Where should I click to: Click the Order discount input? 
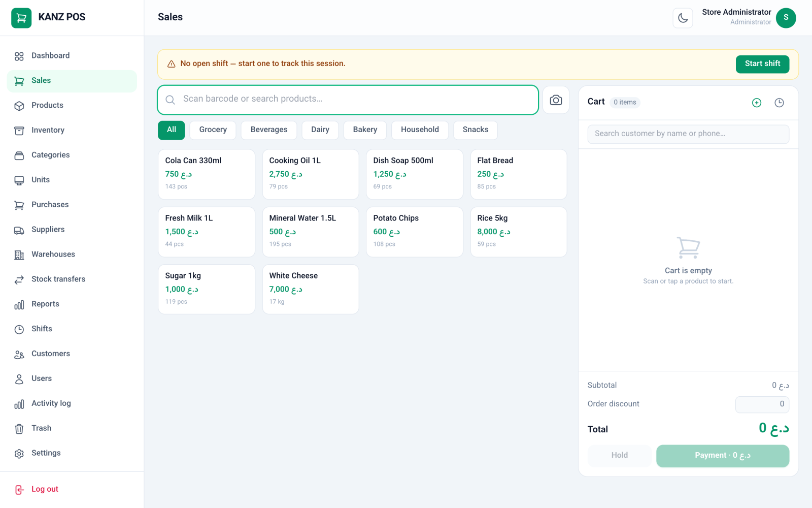[762, 404]
